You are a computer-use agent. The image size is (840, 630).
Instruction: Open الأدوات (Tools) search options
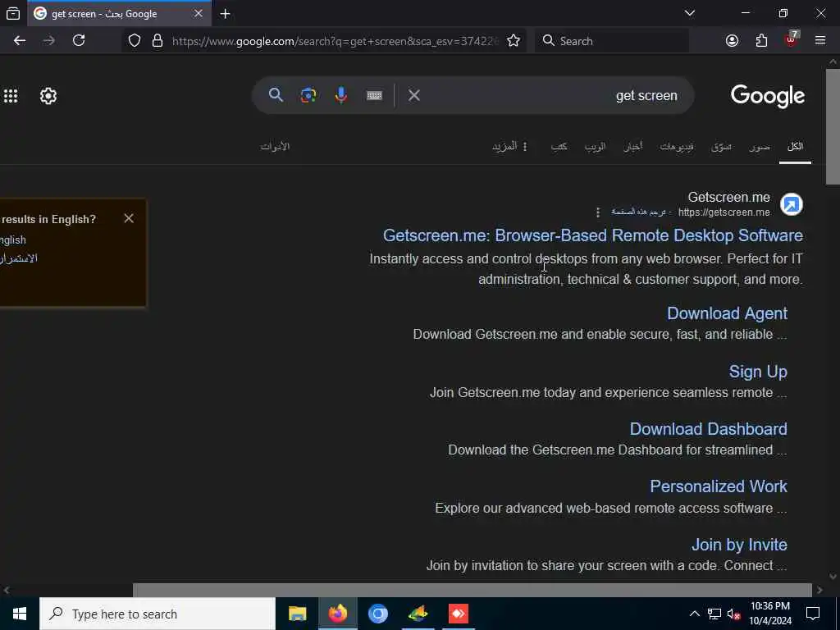click(275, 146)
